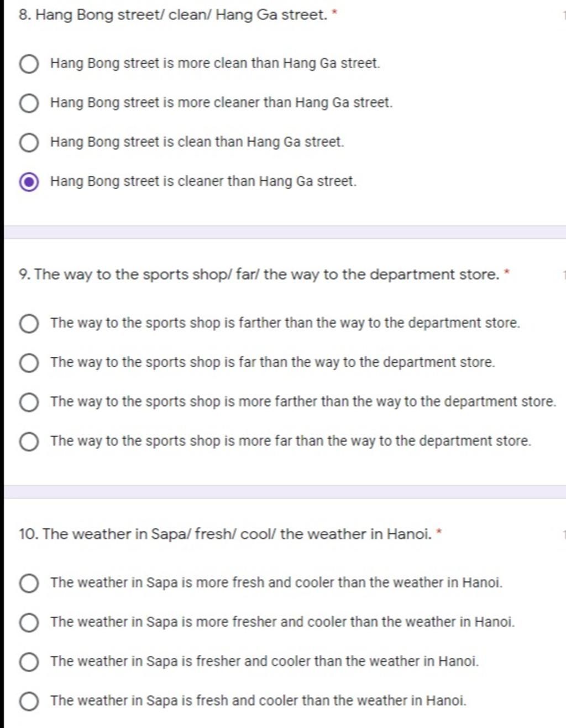
Task: Pick 'fresher and cooler than' answer
Action: coord(29,662)
